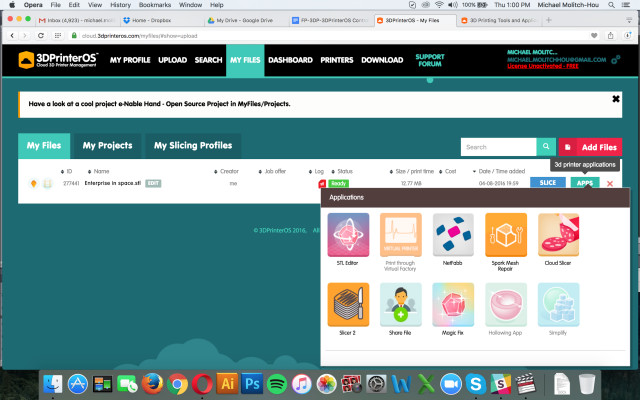
Task: Switch to the My Projects tab
Action: pyautogui.click(x=107, y=146)
